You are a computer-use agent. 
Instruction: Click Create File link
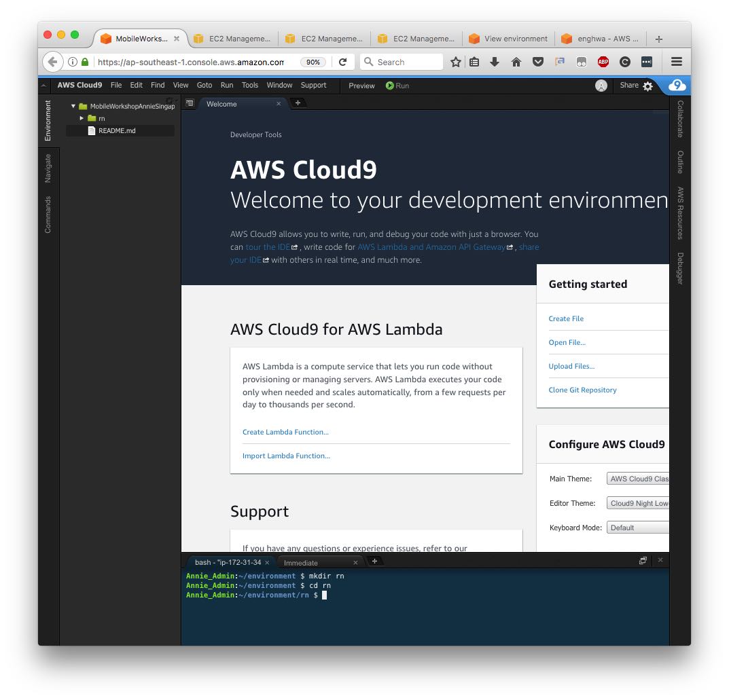coord(566,318)
